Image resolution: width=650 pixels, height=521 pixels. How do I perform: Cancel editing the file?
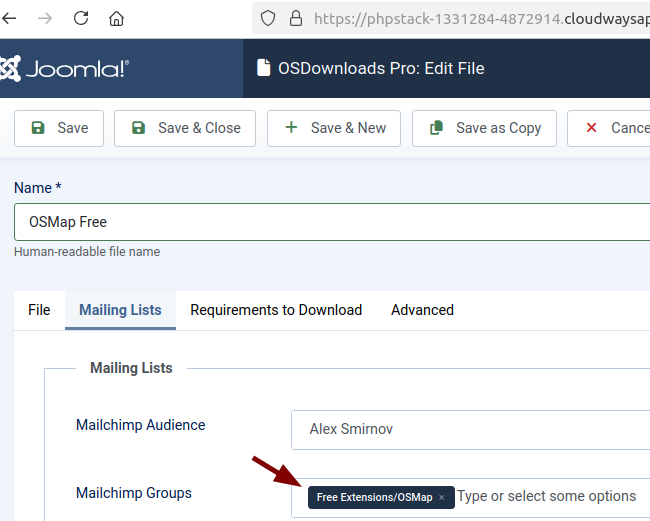(x=609, y=128)
